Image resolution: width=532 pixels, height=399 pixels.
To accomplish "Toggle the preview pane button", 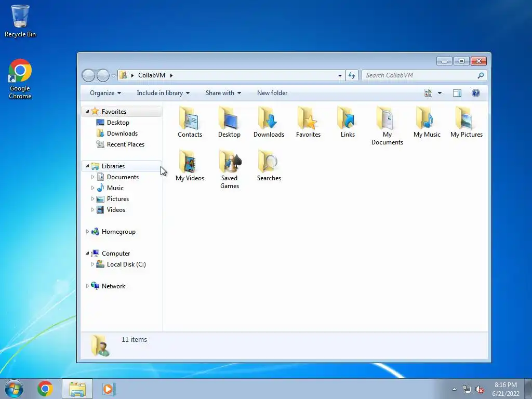I will [x=457, y=93].
